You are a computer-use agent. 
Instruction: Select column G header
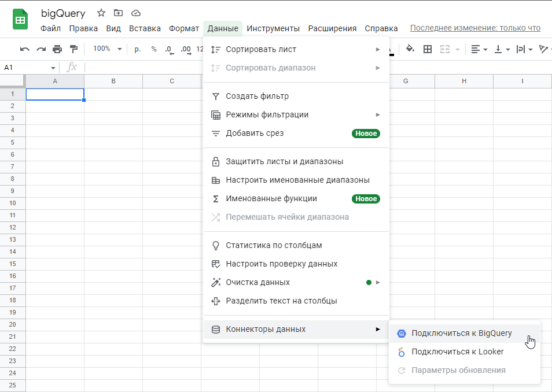pos(406,82)
